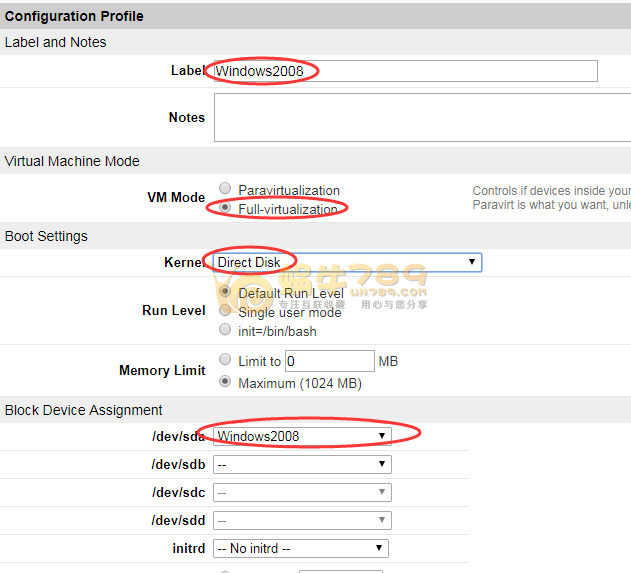
Task: Click the 'Maximum (1024 MB)' label text
Action: (x=300, y=383)
